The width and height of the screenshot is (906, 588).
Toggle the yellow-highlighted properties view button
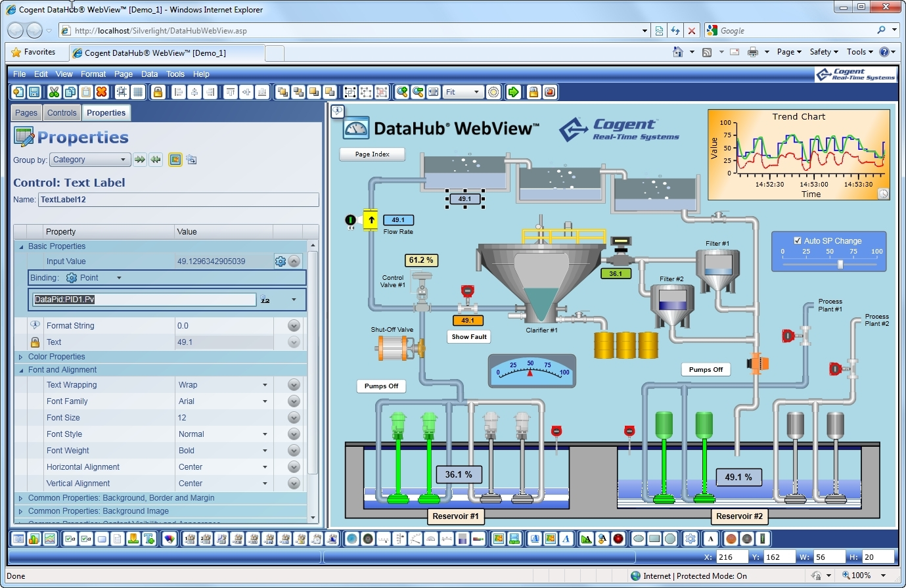(x=175, y=160)
